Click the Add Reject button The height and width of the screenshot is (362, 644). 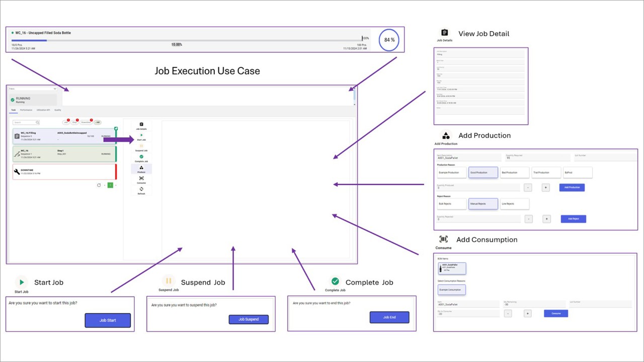click(x=573, y=219)
